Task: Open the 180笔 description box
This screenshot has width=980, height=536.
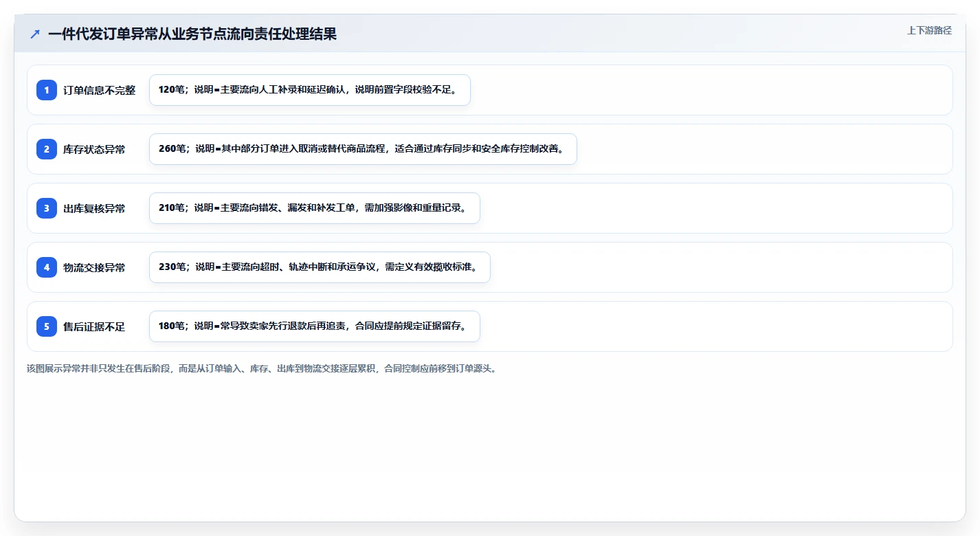Action: [315, 326]
